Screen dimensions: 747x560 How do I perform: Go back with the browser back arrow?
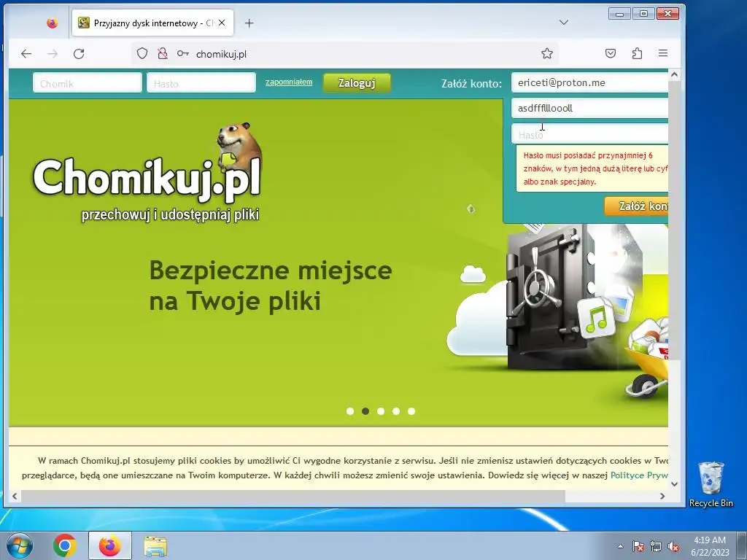[x=26, y=54]
